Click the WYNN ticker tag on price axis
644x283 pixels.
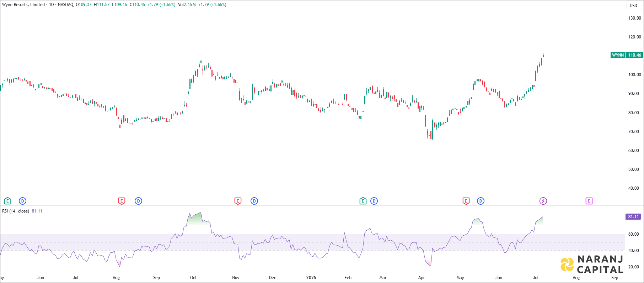(x=618, y=55)
